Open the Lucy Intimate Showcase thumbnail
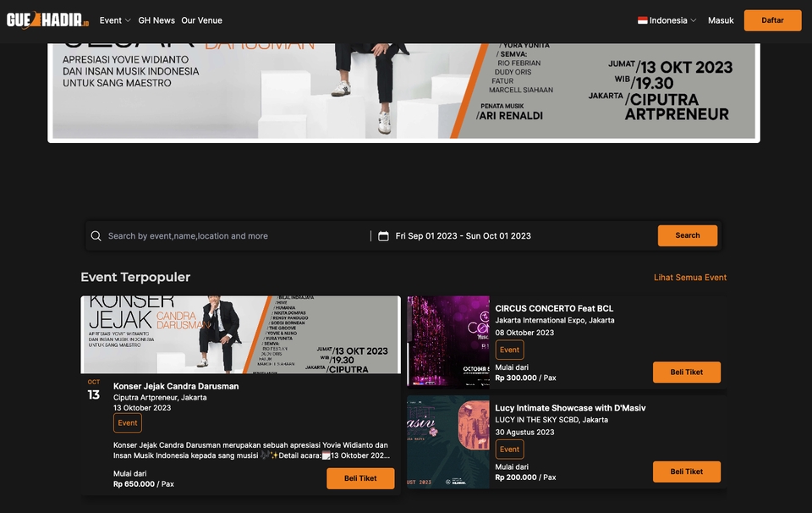Screen dimensions: 812x513 448,442
